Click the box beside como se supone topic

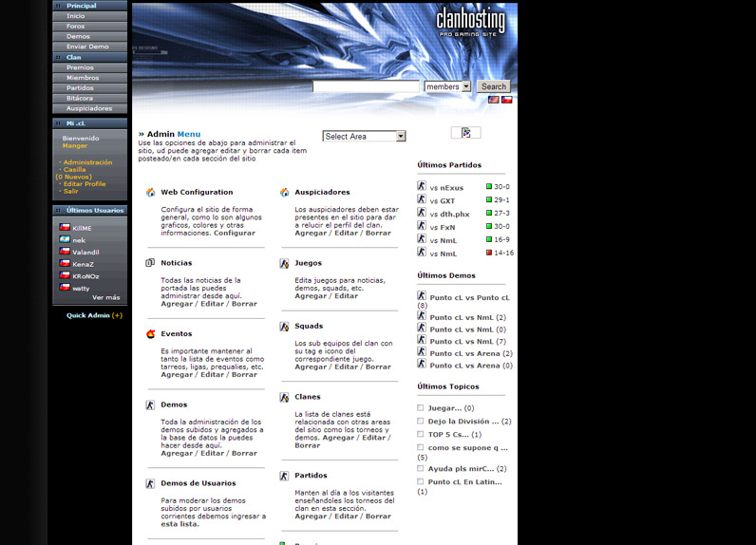click(421, 447)
